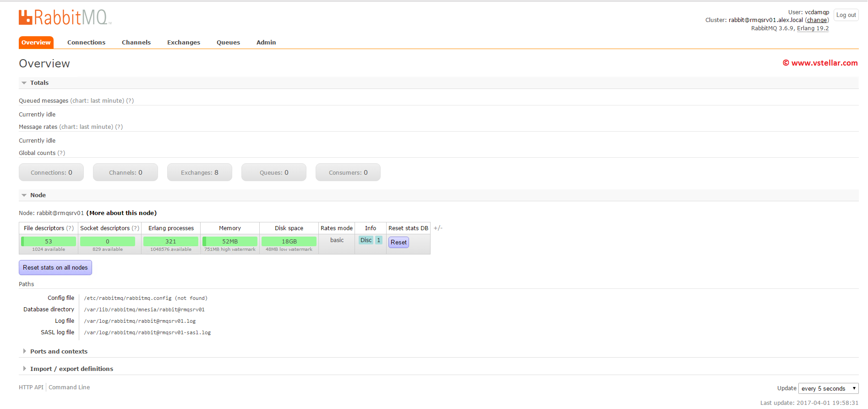Go to the Exchanges tab
The width and height of the screenshot is (868, 409).
pyautogui.click(x=183, y=43)
